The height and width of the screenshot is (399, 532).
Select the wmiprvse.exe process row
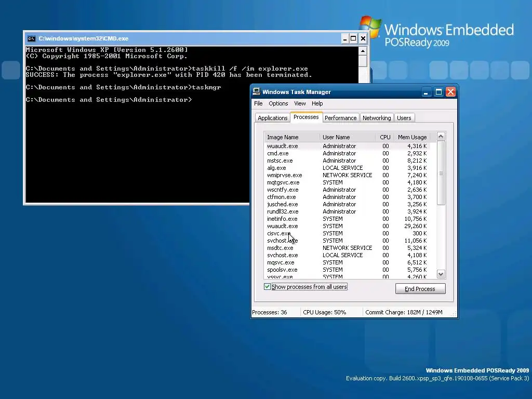347,175
